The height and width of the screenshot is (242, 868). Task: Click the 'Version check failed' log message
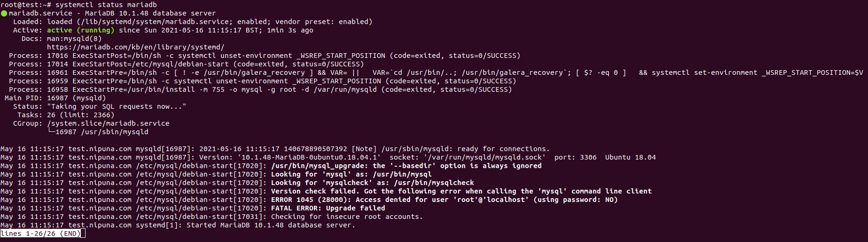click(461, 191)
